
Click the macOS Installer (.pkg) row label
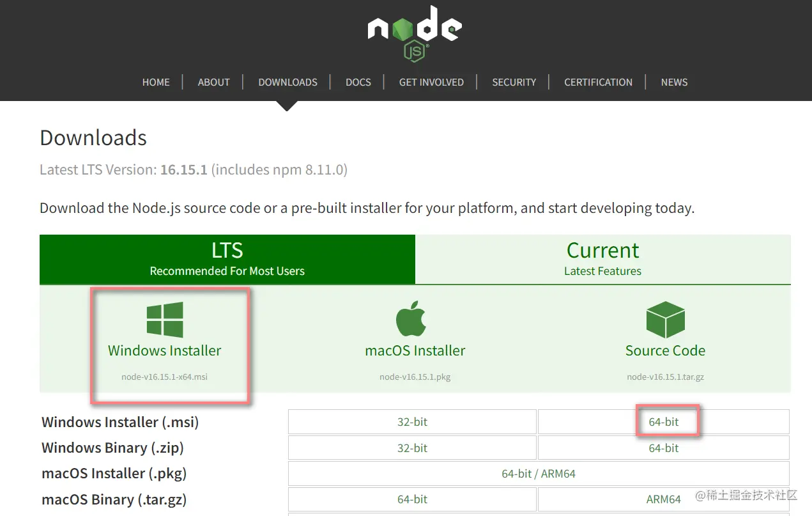(114, 474)
